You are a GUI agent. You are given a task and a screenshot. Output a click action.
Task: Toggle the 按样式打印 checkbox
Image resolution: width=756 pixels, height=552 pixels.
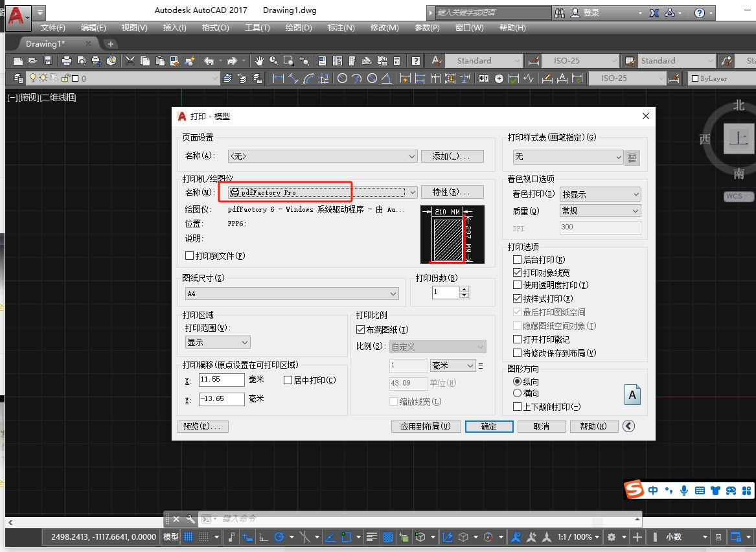coord(518,299)
